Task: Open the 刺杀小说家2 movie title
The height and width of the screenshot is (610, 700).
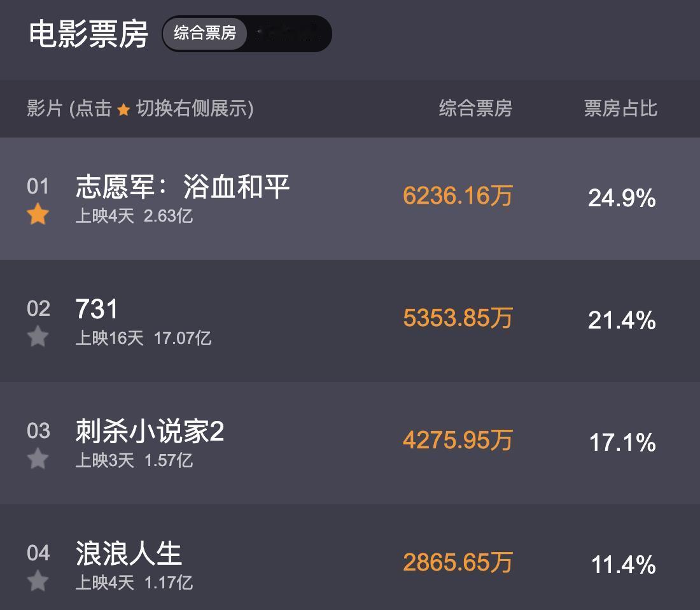Action: (150, 432)
